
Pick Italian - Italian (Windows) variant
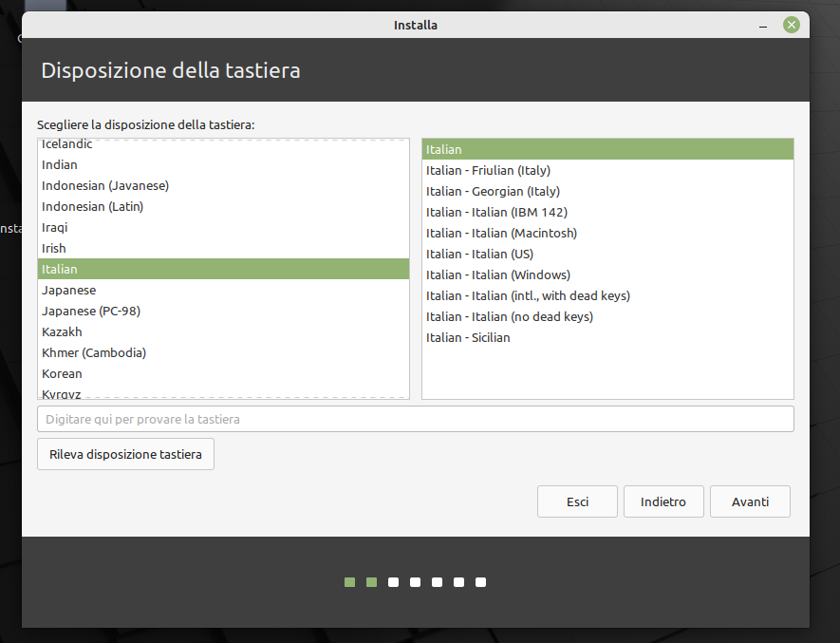tap(607, 275)
